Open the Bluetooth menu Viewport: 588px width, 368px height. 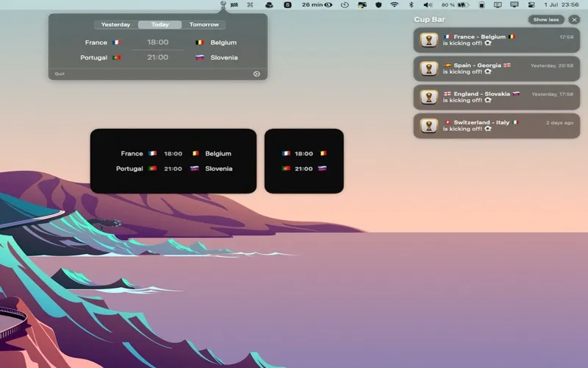tap(411, 5)
